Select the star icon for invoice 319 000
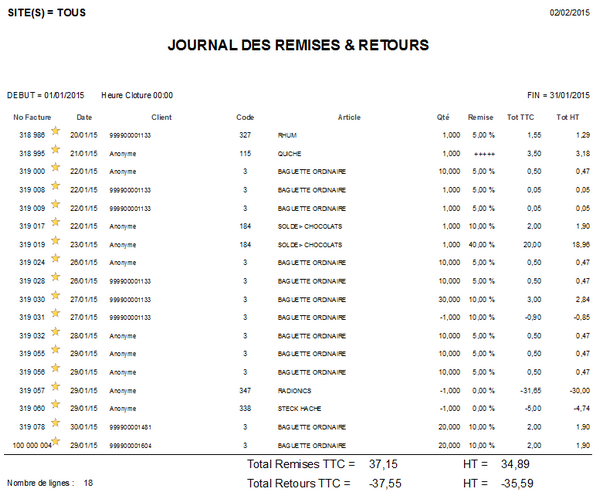Image resolution: width=600 pixels, height=496 pixels. (56, 170)
